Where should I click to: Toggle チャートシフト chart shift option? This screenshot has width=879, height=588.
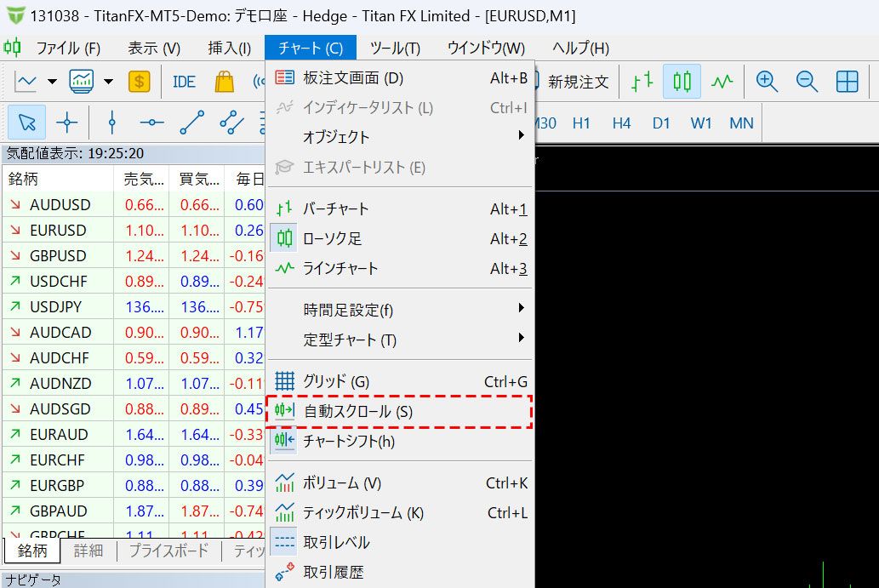tap(349, 442)
